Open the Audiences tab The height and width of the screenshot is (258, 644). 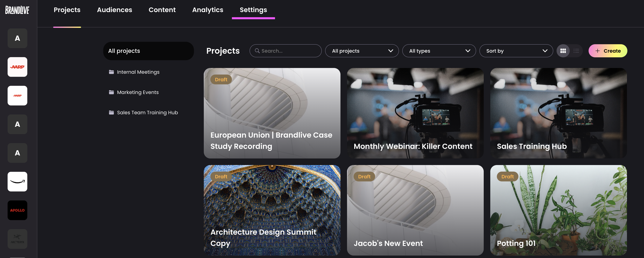[x=114, y=10]
